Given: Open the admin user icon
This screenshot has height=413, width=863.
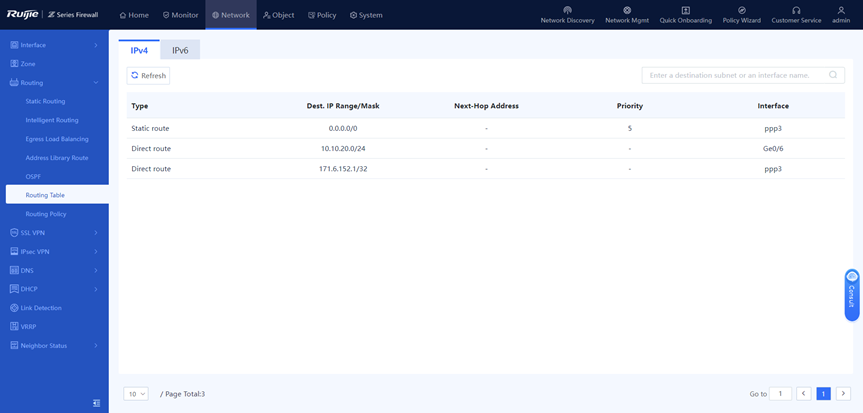Looking at the screenshot, I should (841, 10).
